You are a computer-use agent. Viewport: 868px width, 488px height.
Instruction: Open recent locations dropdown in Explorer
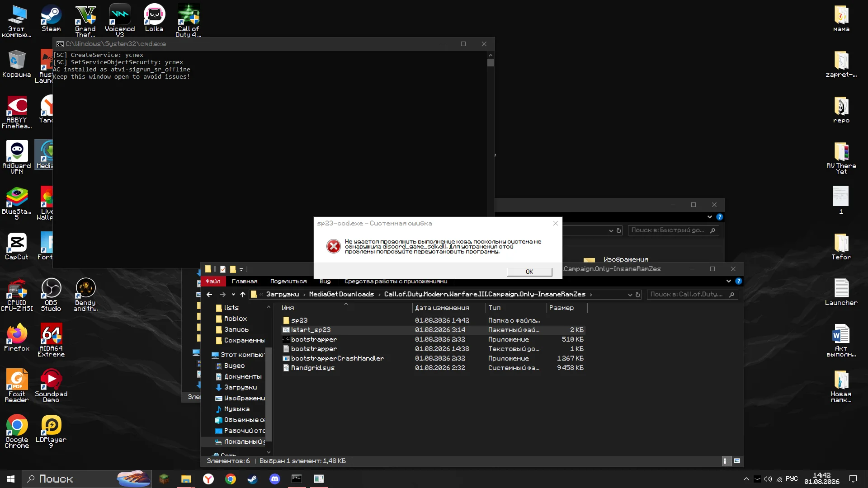233,295
